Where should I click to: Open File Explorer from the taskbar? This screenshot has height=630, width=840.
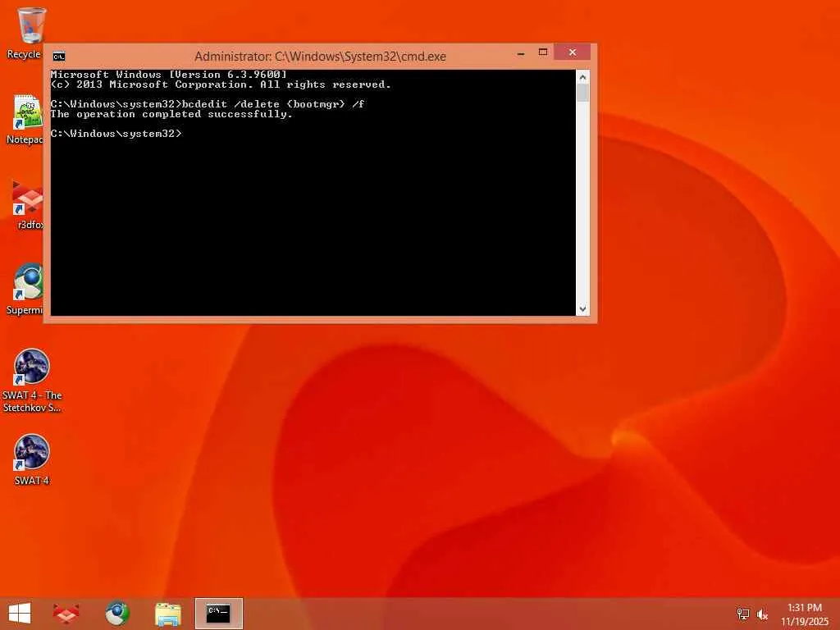(x=167, y=614)
